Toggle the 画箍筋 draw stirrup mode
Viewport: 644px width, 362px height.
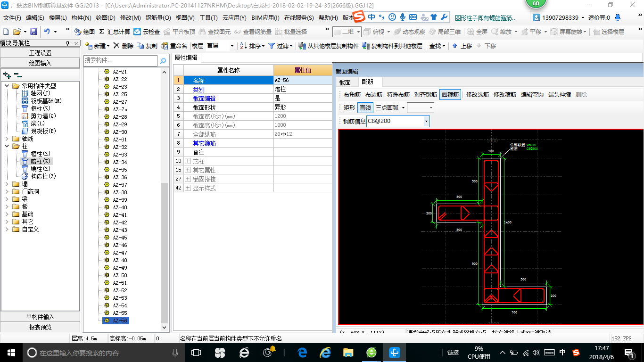[x=450, y=94]
